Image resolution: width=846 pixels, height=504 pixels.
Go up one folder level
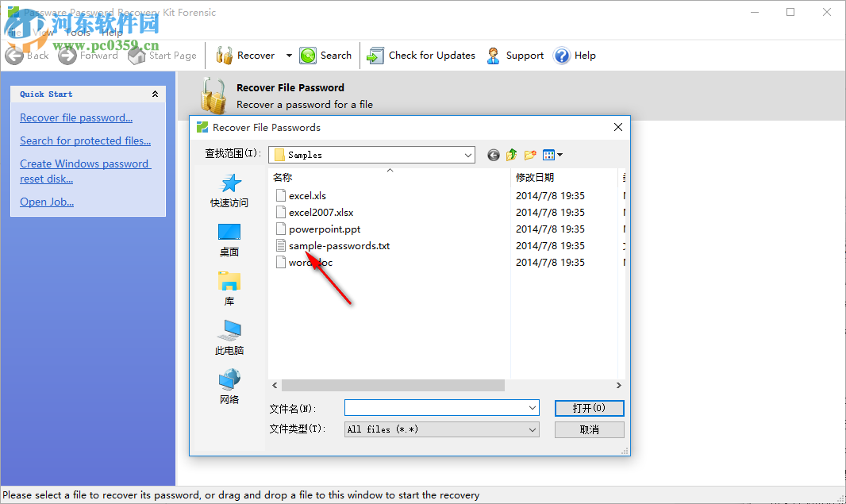click(x=511, y=156)
